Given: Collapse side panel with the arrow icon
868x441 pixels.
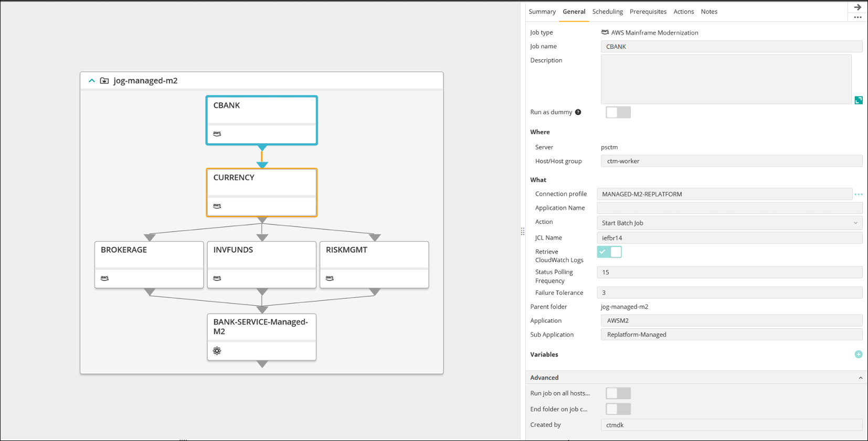Looking at the screenshot, I should 858,7.
